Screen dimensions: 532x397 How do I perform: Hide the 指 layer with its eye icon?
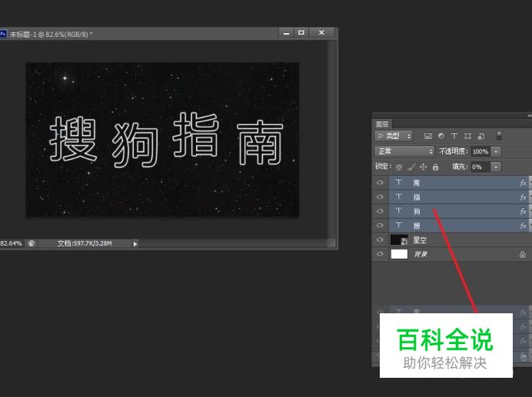[x=380, y=197]
